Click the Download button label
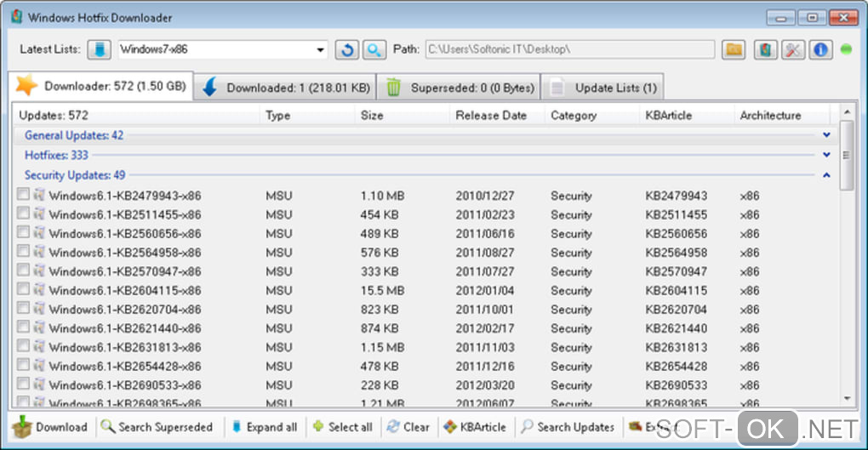The width and height of the screenshot is (868, 450). click(61, 427)
